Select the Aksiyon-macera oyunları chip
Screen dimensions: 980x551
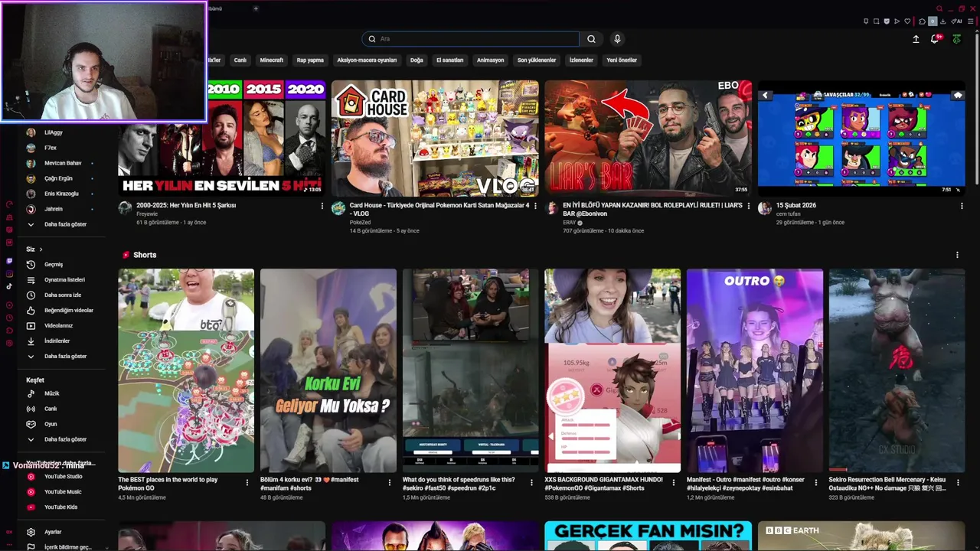coord(367,60)
